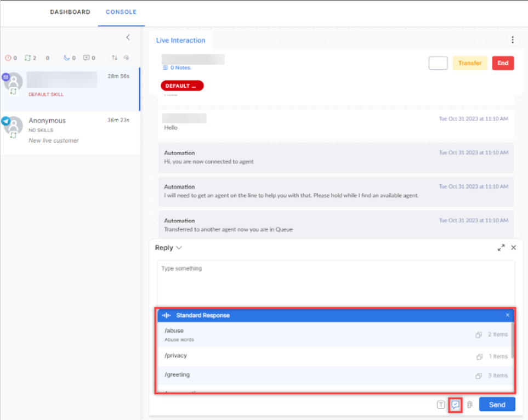
Task: Click the text template T icon
Action: 441,405
